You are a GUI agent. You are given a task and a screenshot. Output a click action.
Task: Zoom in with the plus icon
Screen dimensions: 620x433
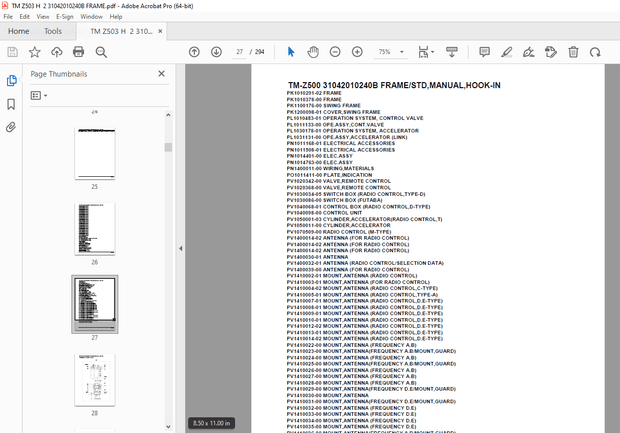(x=357, y=52)
